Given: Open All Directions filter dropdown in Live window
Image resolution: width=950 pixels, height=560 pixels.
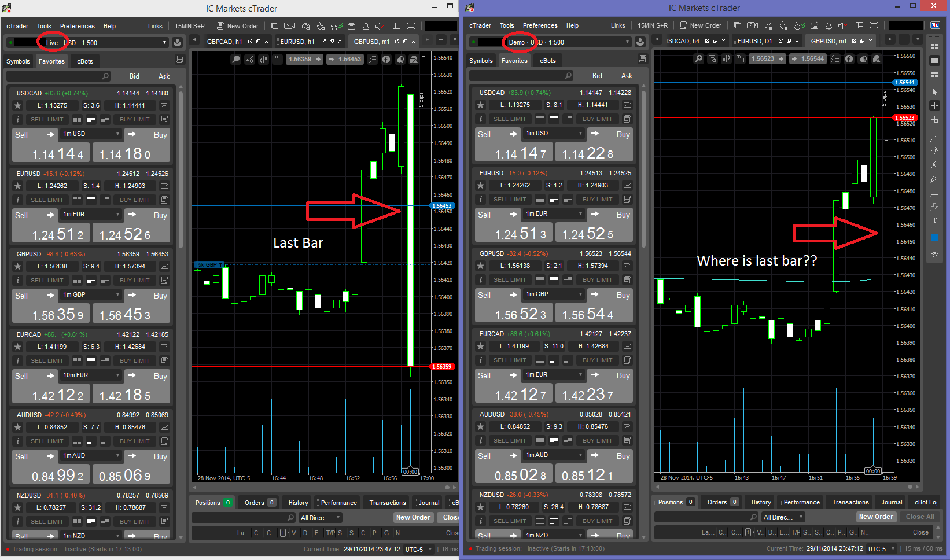Looking at the screenshot, I should point(320,518).
